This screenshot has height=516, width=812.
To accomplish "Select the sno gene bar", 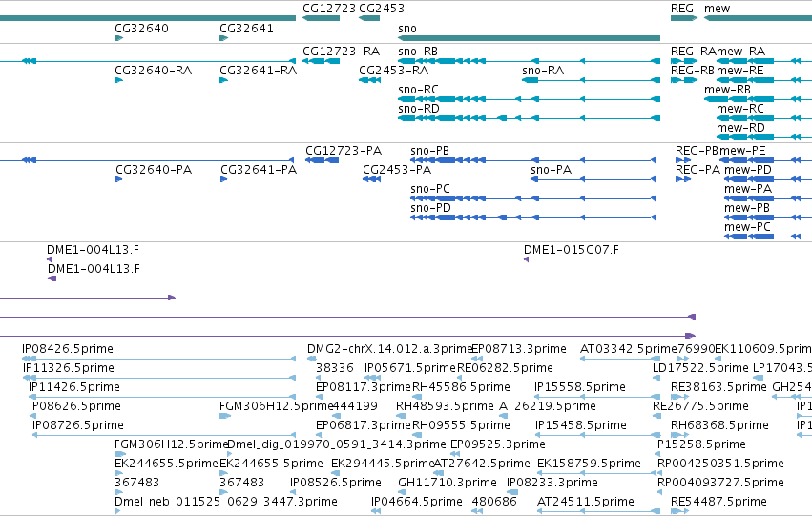I will [529, 38].
